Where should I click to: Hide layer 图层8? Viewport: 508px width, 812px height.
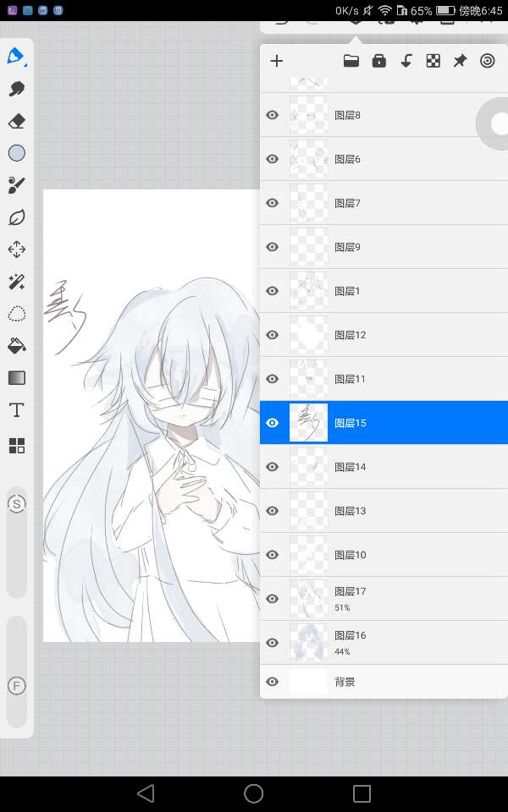[x=272, y=115]
